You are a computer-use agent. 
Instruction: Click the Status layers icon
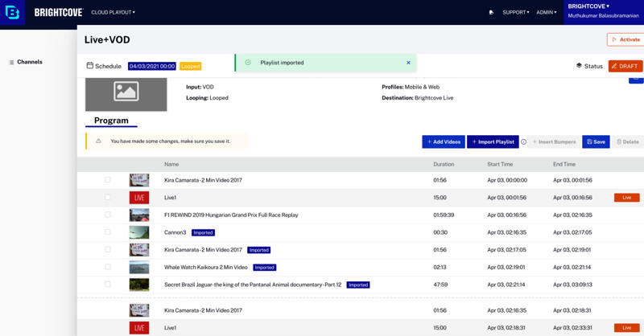tap(579, 66)
